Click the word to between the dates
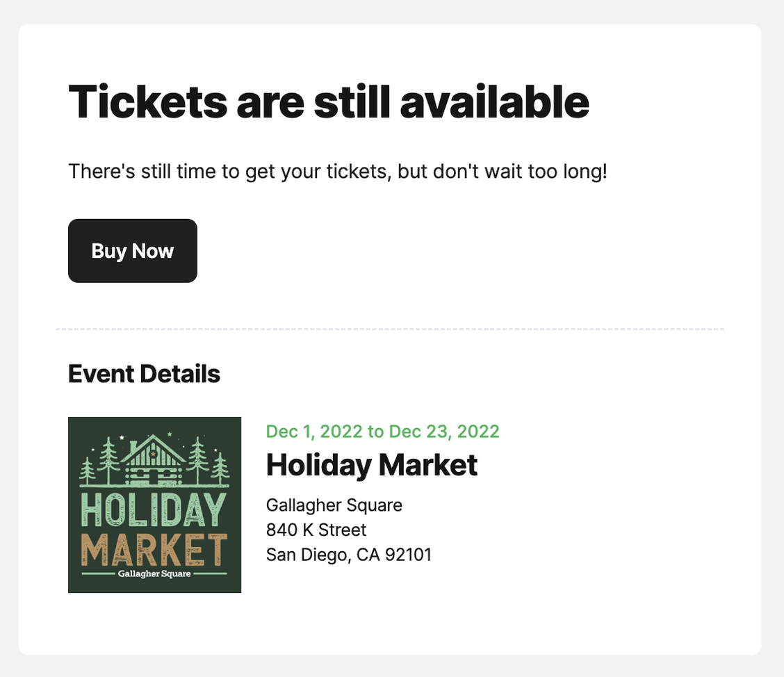The width and height of the screenshot is (784, 677). point(375,431)
